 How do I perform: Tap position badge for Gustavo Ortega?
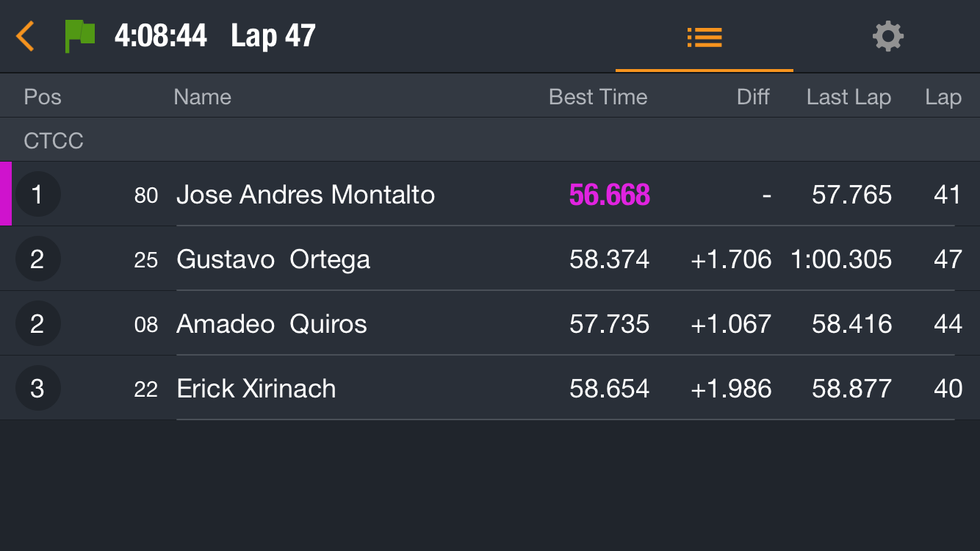pos(37,259)
